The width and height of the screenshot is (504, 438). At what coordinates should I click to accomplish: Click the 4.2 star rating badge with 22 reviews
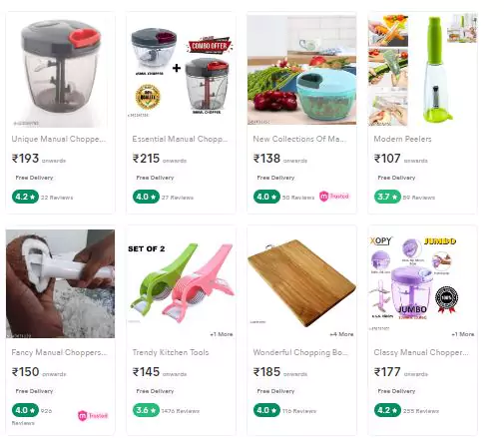[25, 197]
